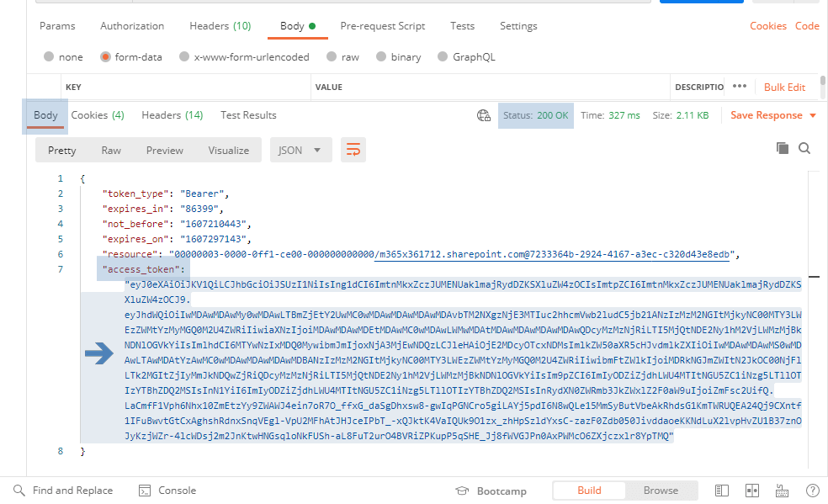Click line number 7 in gutter
Viewport: 828px width, 504px height.
(x=61, y=269)
